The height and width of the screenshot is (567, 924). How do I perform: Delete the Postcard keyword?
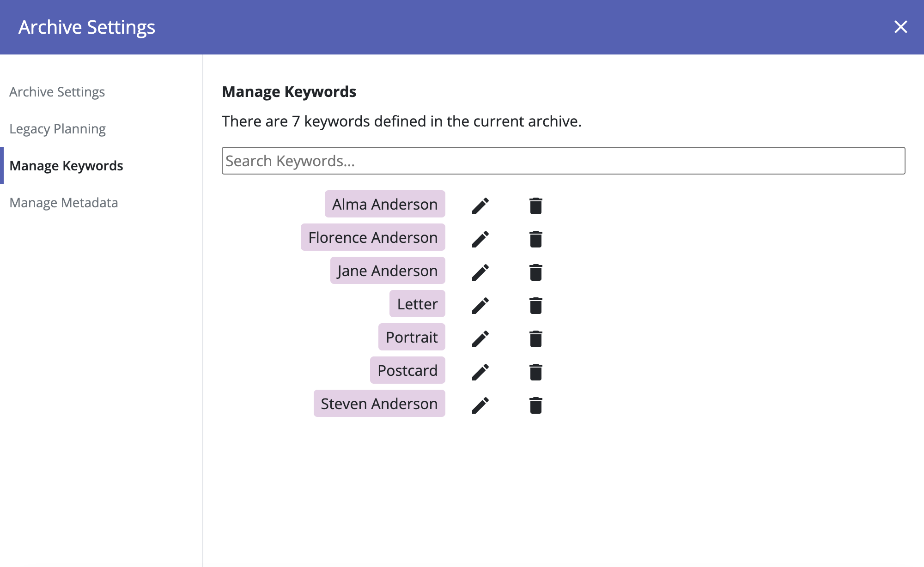pyautogui.click(x=535, y=372)
